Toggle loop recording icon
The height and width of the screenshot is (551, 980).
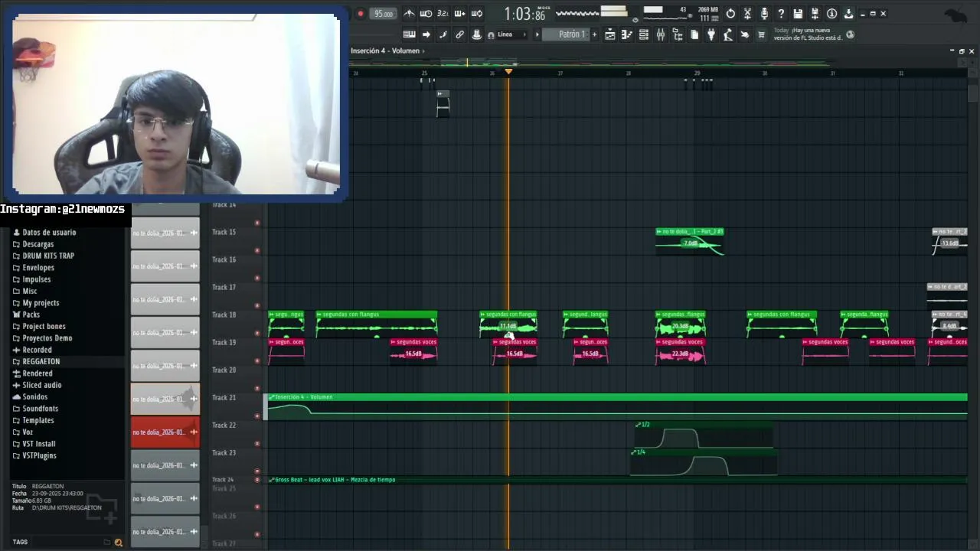coord(476,14)
